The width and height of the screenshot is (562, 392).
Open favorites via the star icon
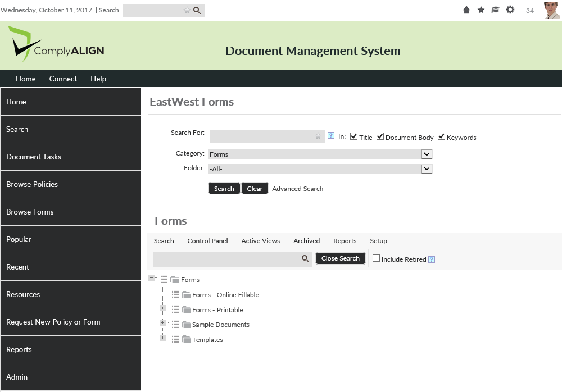(x=481, y=10)
